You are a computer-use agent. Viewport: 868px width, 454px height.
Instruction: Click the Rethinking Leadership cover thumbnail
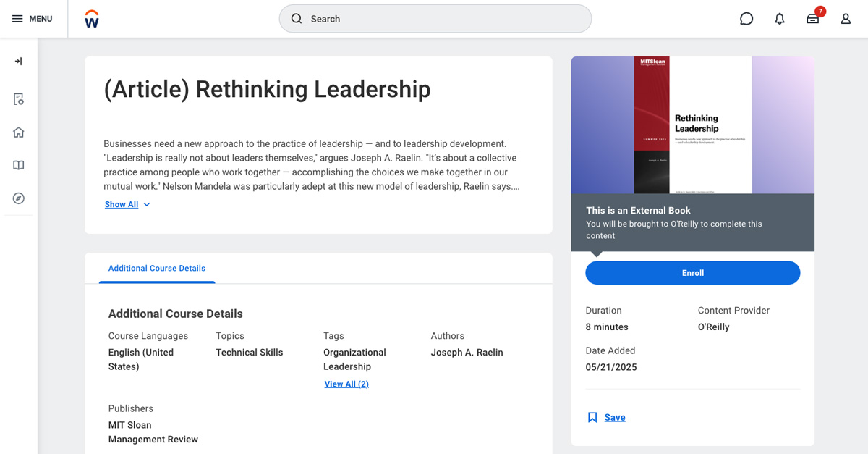coord(693,125)
